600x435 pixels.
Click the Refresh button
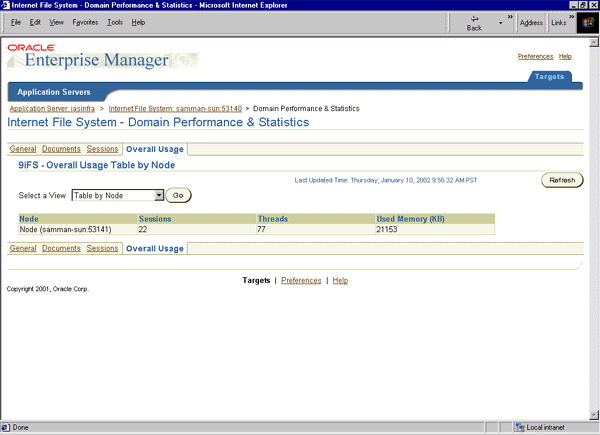pyautogui.click(x=562, y=180)
